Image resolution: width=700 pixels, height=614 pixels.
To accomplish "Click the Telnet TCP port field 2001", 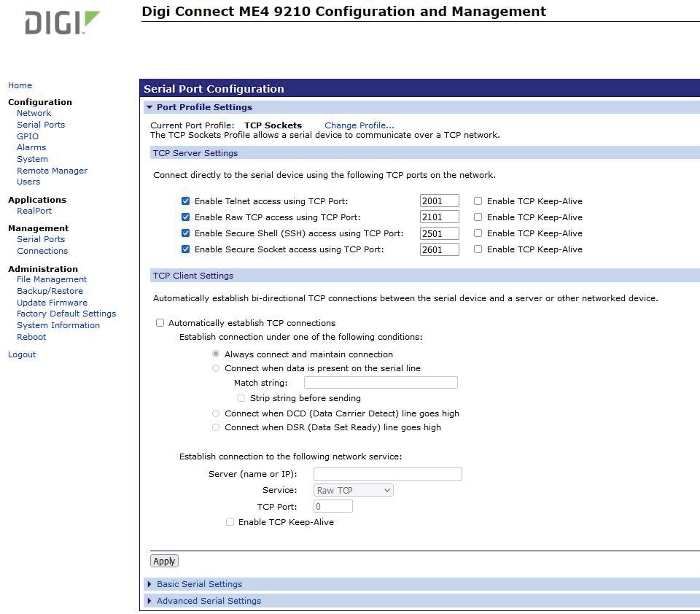I will (439, 201).
